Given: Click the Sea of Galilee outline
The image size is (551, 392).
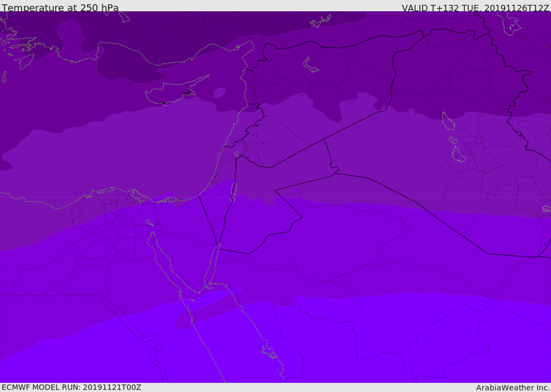Looking at the screenshot, I should (237, 155).
